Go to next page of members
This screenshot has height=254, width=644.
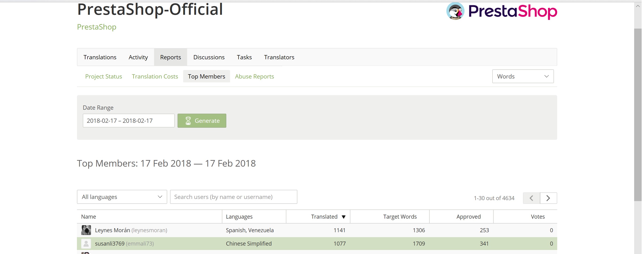[x=548, y=198]
